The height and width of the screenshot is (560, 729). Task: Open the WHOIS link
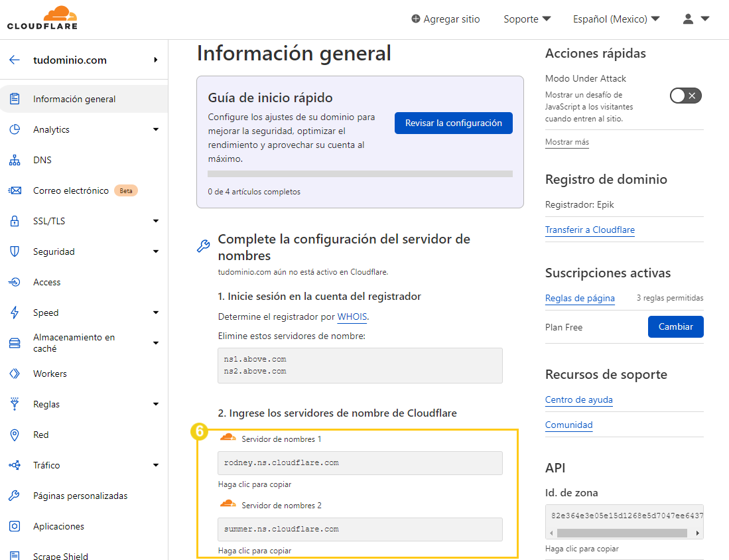[x=352, y=316]
